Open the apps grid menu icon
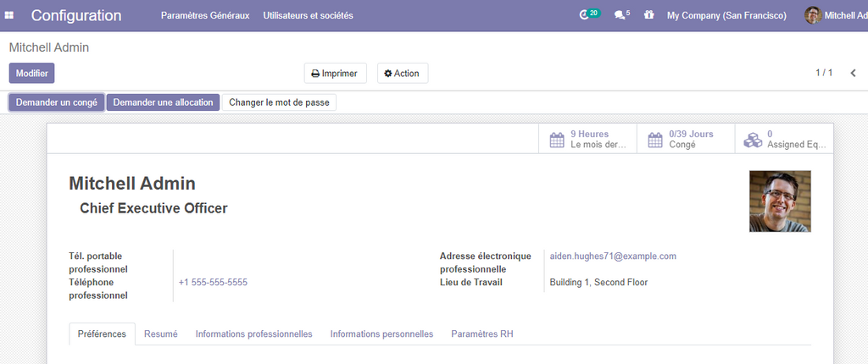The image size is (868, 364). 10,15
